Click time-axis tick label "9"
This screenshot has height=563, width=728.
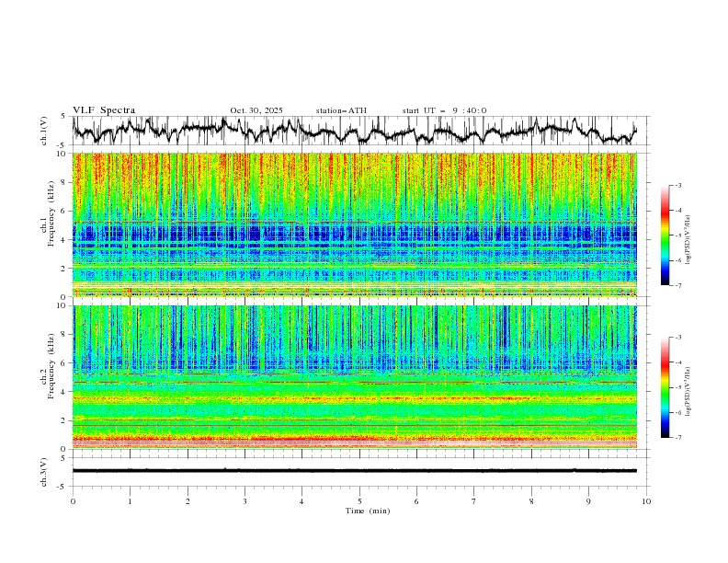588,501
